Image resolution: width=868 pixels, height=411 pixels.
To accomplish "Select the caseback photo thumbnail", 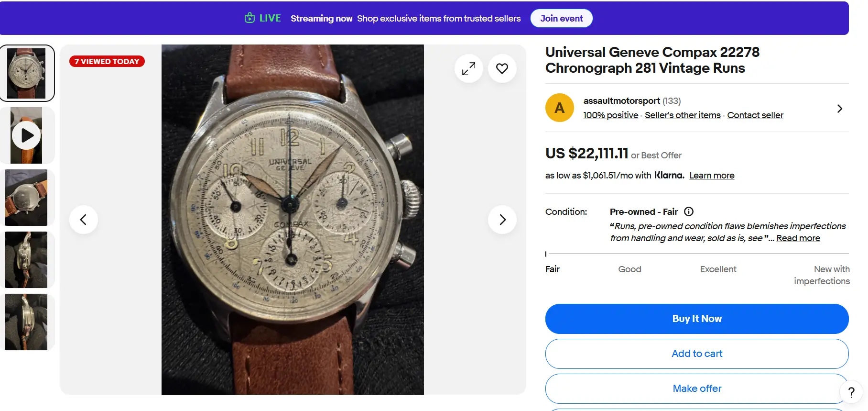I will click(x=26, y=198).
